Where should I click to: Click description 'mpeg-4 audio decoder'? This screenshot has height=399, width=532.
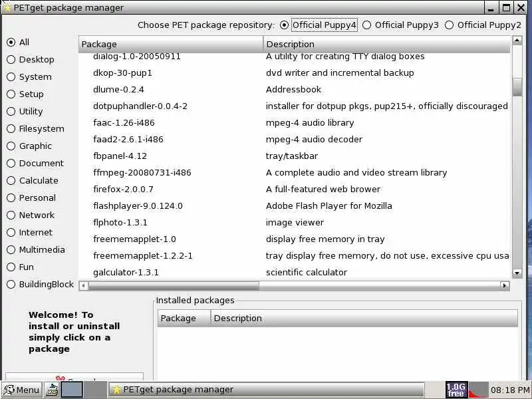pyautogui.click(x=314, y=140)
